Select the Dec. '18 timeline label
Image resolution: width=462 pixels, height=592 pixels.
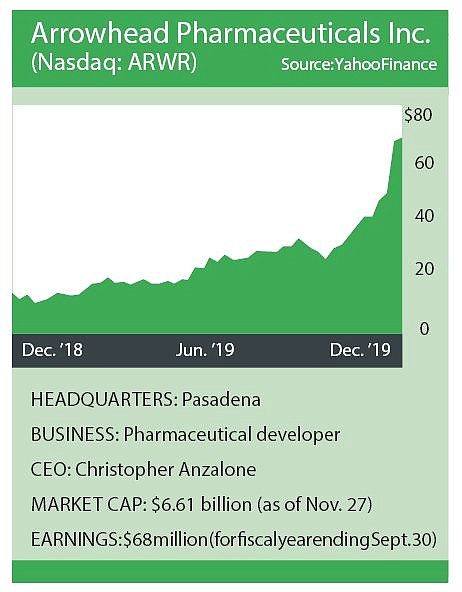[52, 350]
